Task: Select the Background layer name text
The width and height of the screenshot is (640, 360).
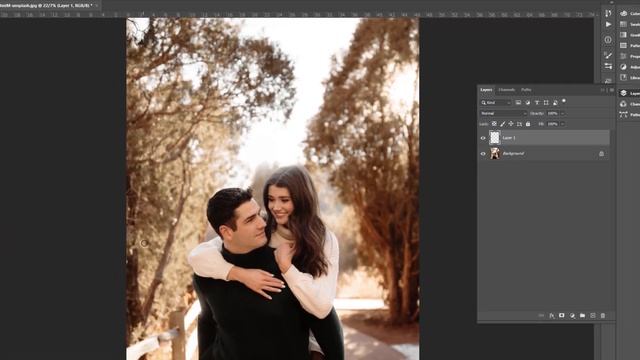Action: tap(513, 153)
